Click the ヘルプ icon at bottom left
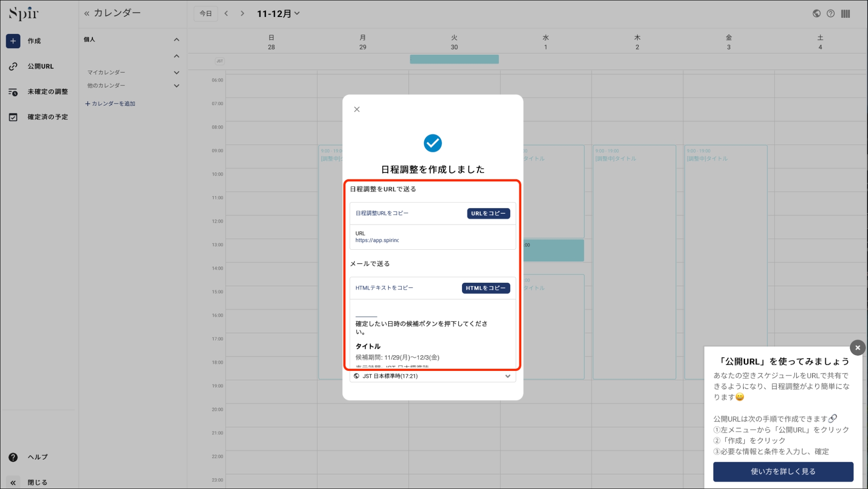This screenshot has height=489, width=868. click(x=13, y=457)
